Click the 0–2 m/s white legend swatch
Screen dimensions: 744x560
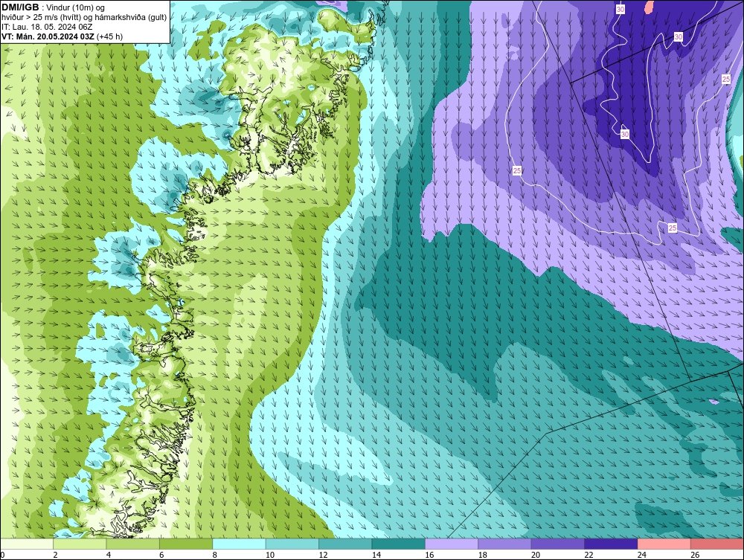pyautogui.click(x=27, y=544)
